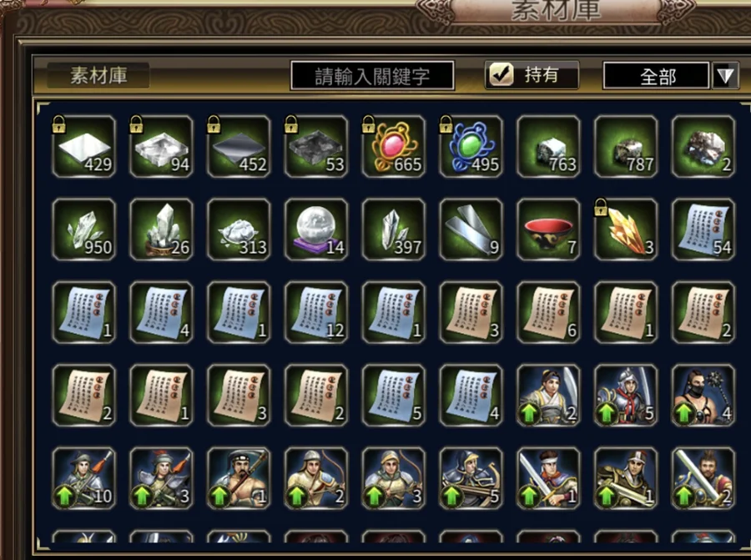Select the masked warrior card with count 4
Viewport: 751px width, 560px height.
tap(703, 396)
